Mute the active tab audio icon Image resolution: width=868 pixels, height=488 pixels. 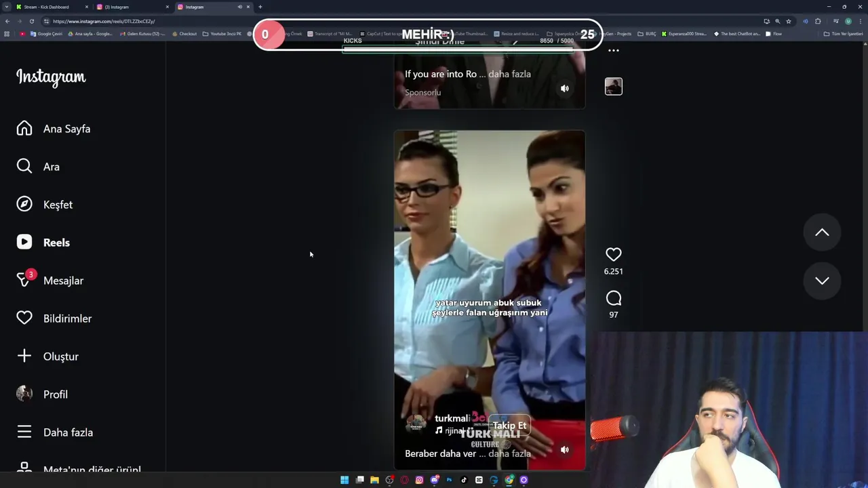click(239, 7)
